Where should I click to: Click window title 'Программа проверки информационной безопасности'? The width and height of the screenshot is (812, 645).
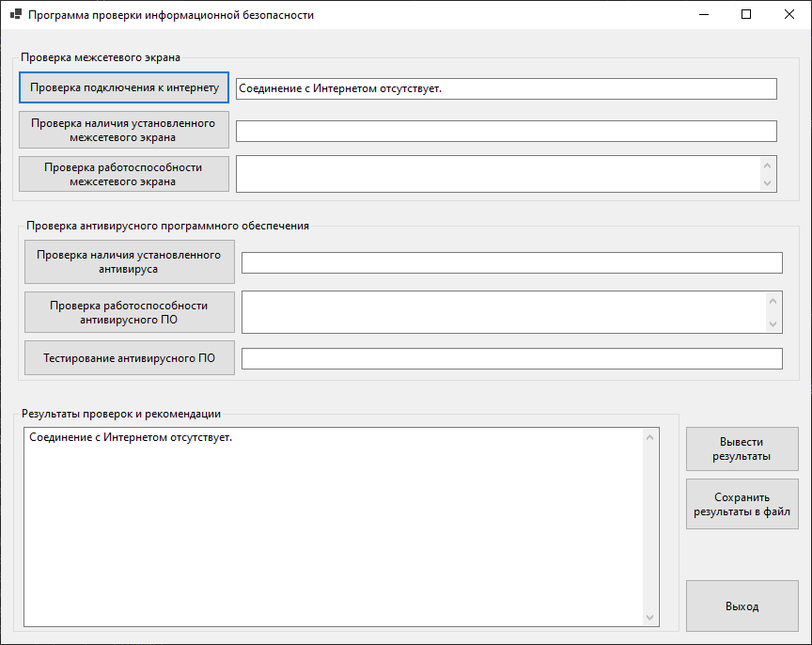point(171,15)
